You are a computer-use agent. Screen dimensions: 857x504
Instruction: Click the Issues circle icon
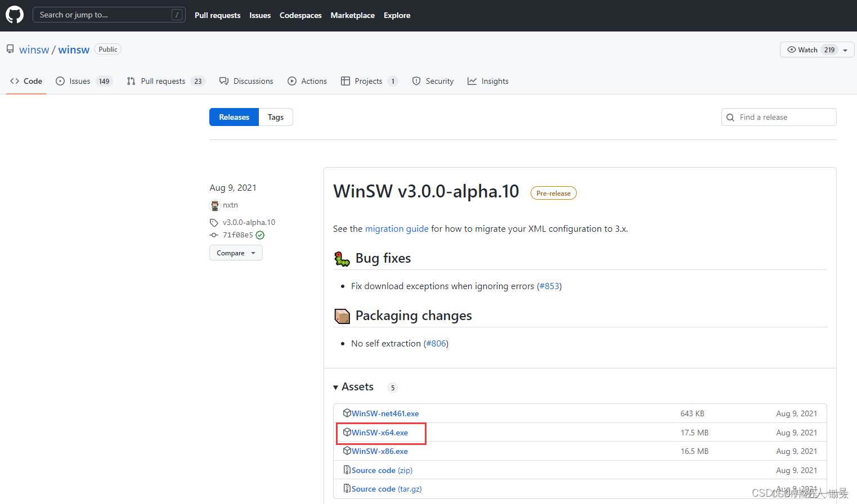60,81
